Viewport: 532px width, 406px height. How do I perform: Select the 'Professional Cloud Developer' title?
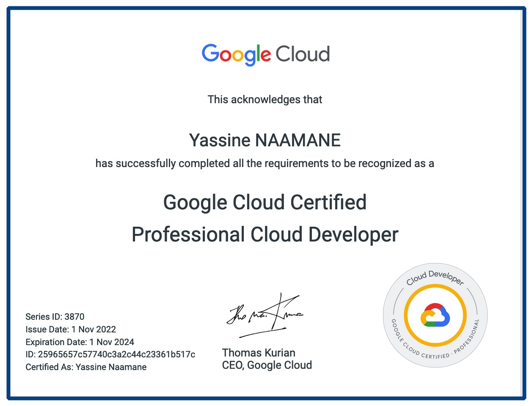pyautogui.click(x=265, y=235)
